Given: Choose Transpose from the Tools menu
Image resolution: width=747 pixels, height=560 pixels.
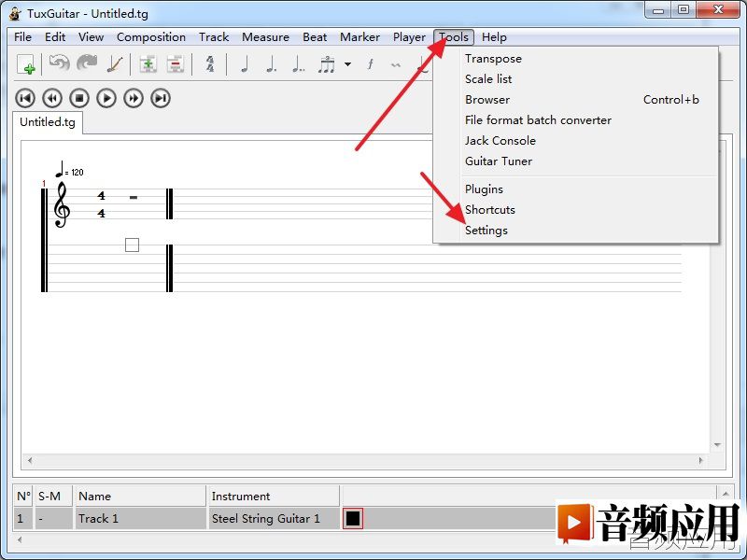Looking at the screenshot, I should [x=575, y=59].
